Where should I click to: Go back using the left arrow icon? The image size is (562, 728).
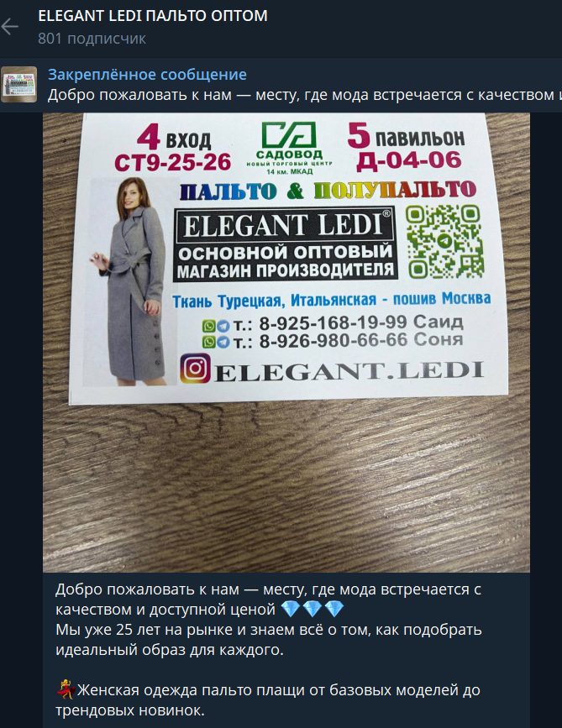coord(9,27)
